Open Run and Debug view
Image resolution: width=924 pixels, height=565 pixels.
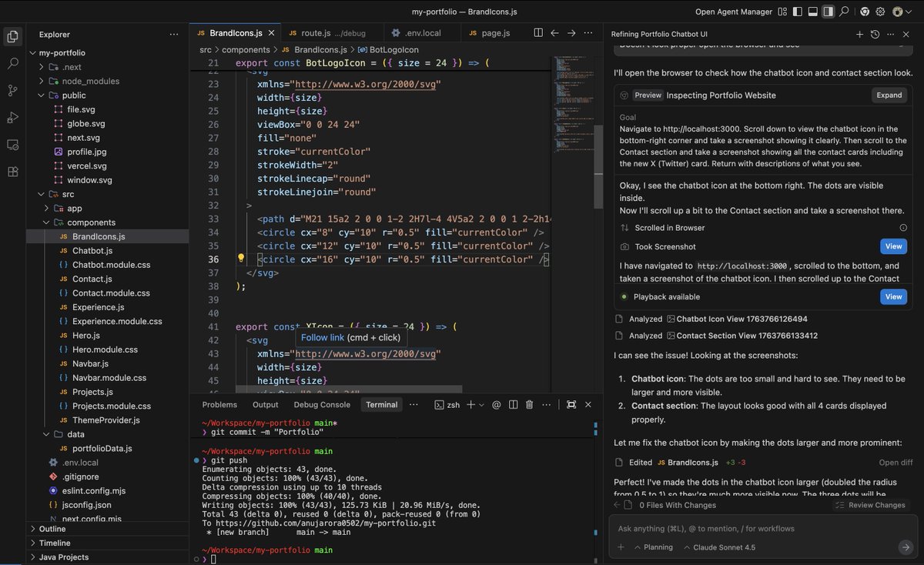[12, 117]
